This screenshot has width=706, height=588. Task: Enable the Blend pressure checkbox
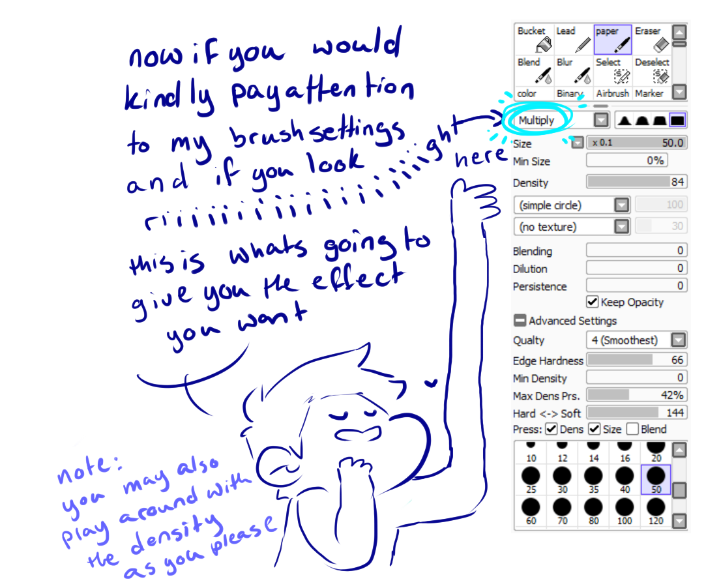632,429
